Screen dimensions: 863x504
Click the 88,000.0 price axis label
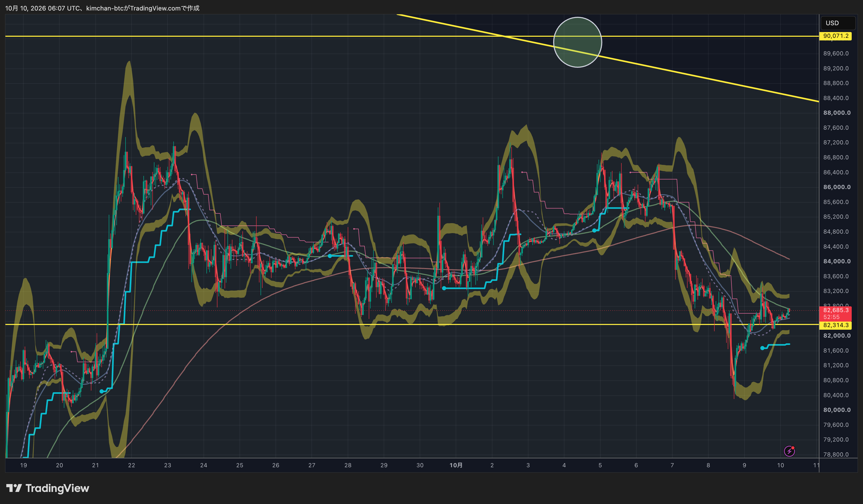(x=837, y=113)
